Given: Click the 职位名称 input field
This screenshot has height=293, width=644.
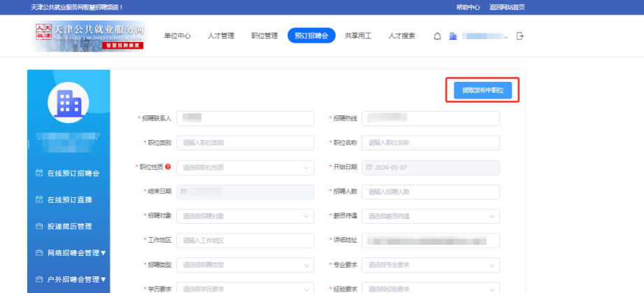Looking at the screenshot, I should (431, 143).
